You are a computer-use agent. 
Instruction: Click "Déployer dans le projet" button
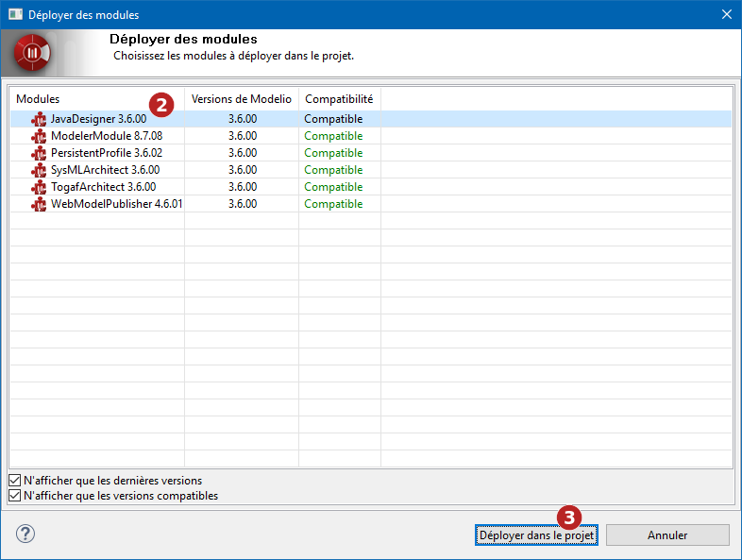pos(536,535)
